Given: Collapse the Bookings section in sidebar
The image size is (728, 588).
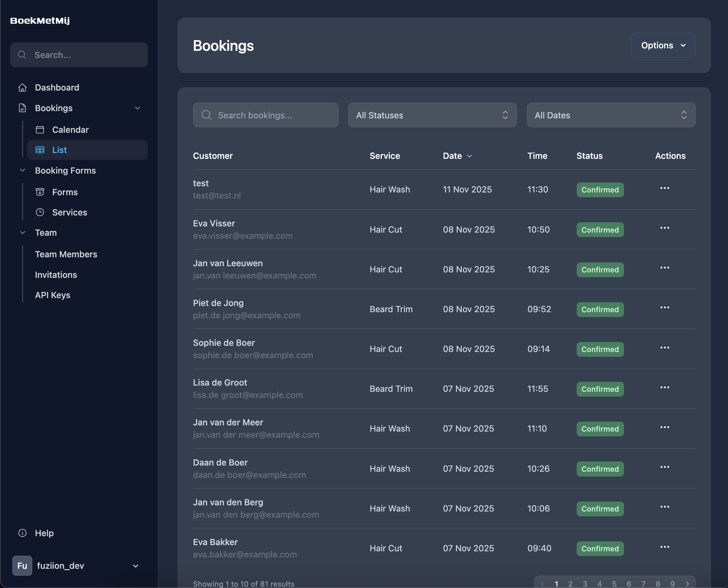Looking at the screenshot, I should click(138, 108).
